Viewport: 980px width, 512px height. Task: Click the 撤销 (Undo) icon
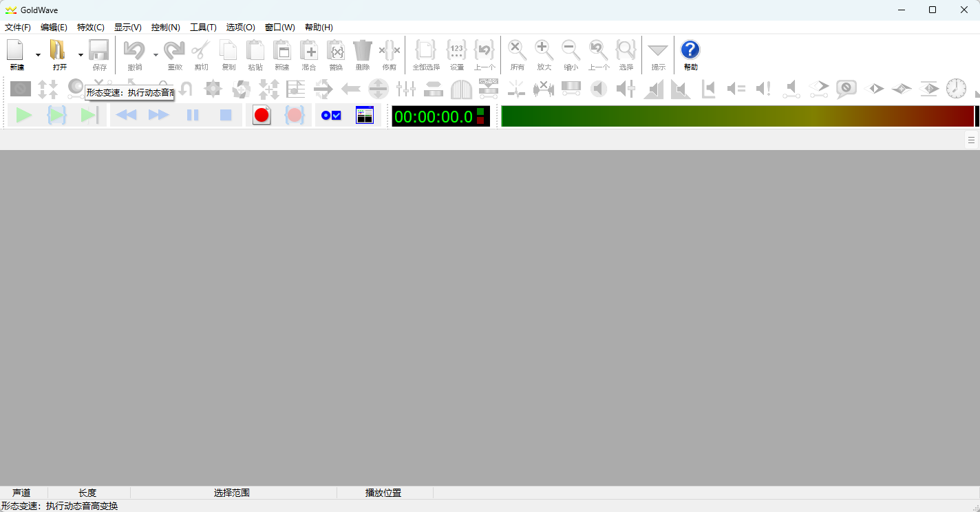pyautogui.click(x=134, y=54)
